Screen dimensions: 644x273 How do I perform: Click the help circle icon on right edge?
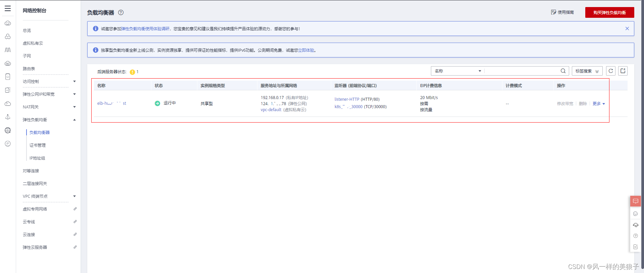[x=636, y=236]
